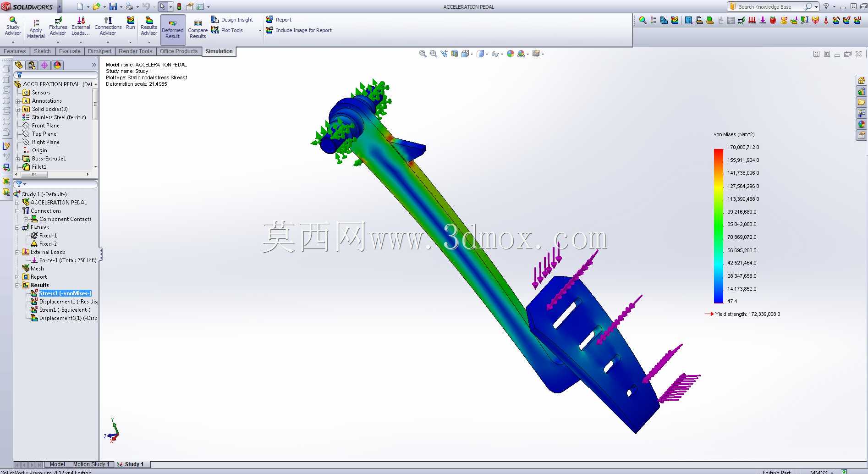Screen dimensions: 868x474
Task: Select Strain1 (-Equivalent-) result plot
Action: 60,310
